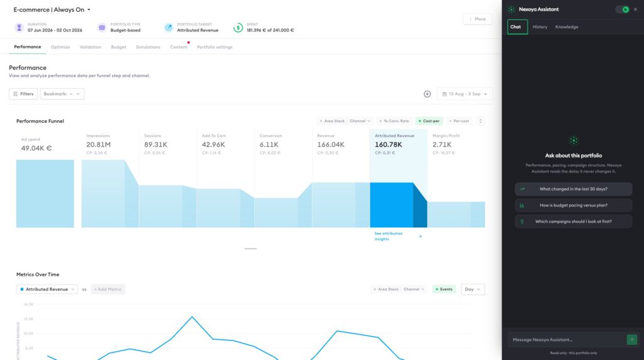Click the funnel expand/collapse arrows icon

(x=480, y=121)
